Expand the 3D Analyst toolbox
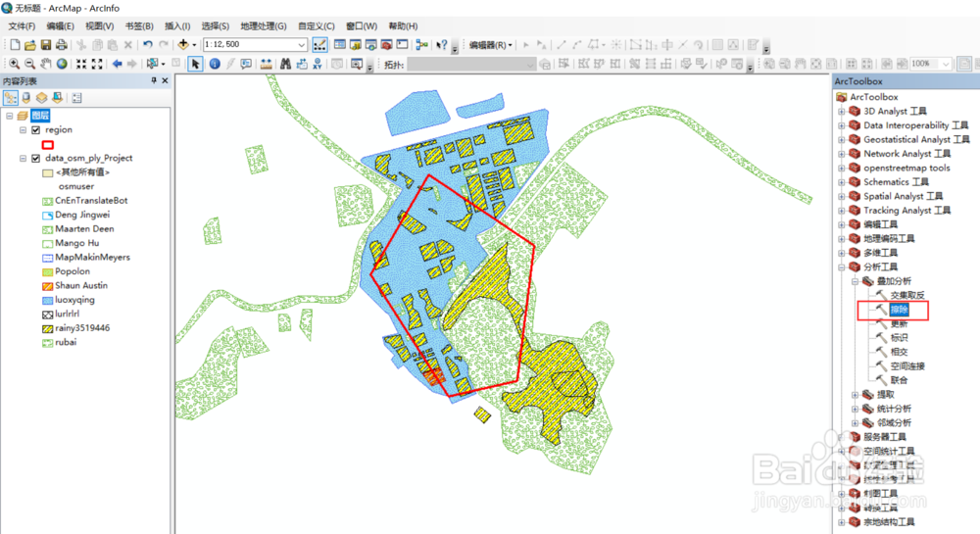Image resolution: width=980 pixels, height=534 pixels. [841, 111]
